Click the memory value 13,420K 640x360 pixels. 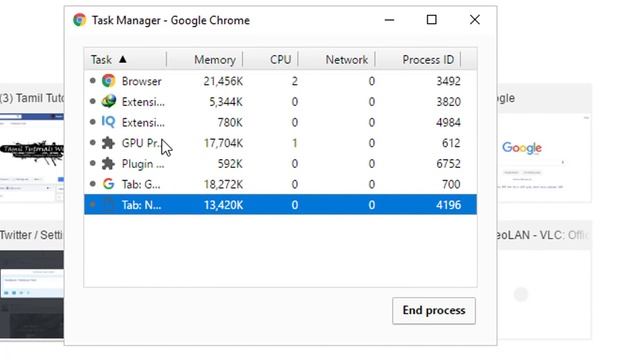click(x=223, y=205)
